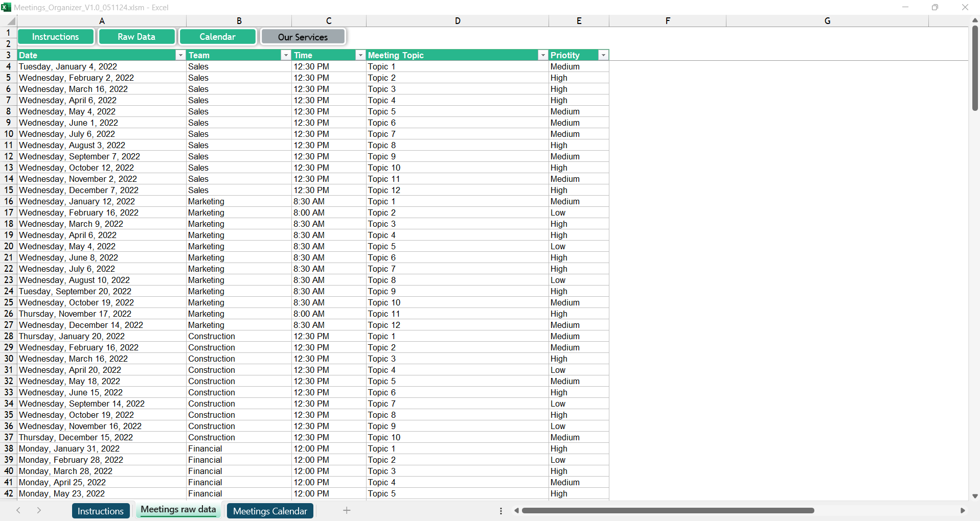The width and height of the screenshot is (980, 521).
Task: Open the Team column filter dropdown
Action: point(286,55)
